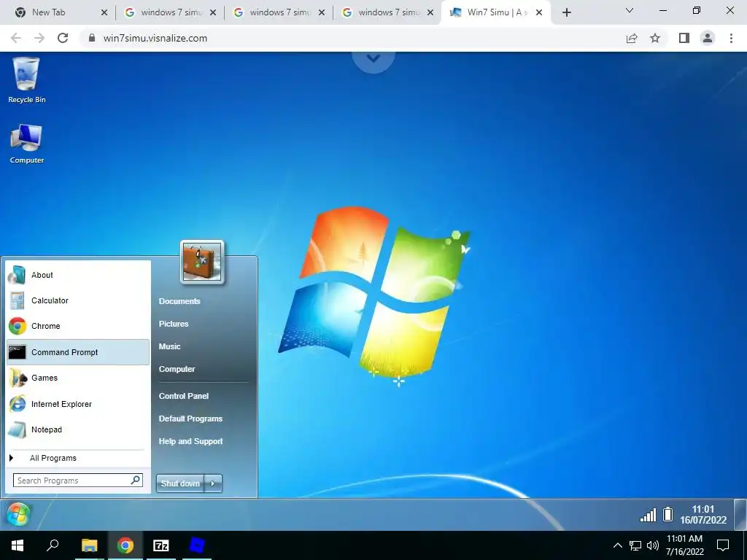Open 7-Zip from the taskbar
747x560 pixels.
tap(161, 545)
